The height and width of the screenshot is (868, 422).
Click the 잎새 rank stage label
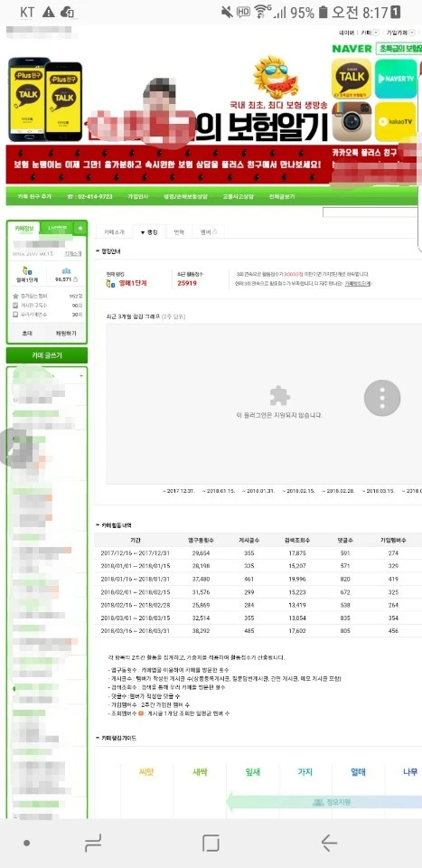(x=253, y=771)
